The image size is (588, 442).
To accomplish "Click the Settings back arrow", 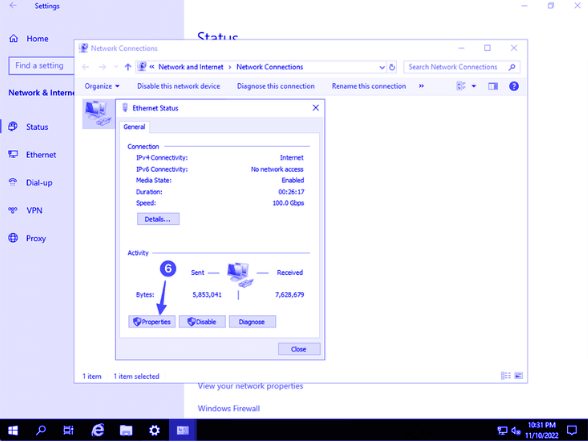I will (13, 6).
